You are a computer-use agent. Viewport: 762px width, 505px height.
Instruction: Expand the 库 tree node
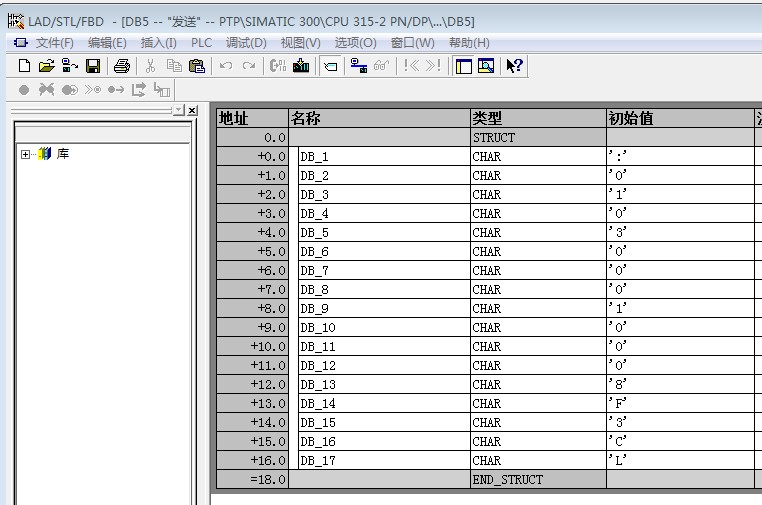coord(25,155)
